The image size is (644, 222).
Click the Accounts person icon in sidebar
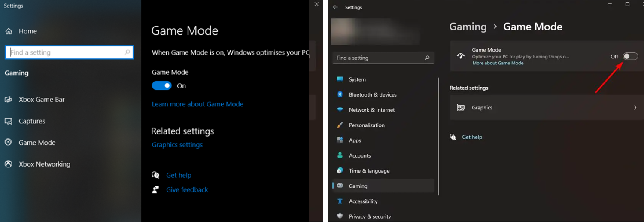tap(340, 155)
